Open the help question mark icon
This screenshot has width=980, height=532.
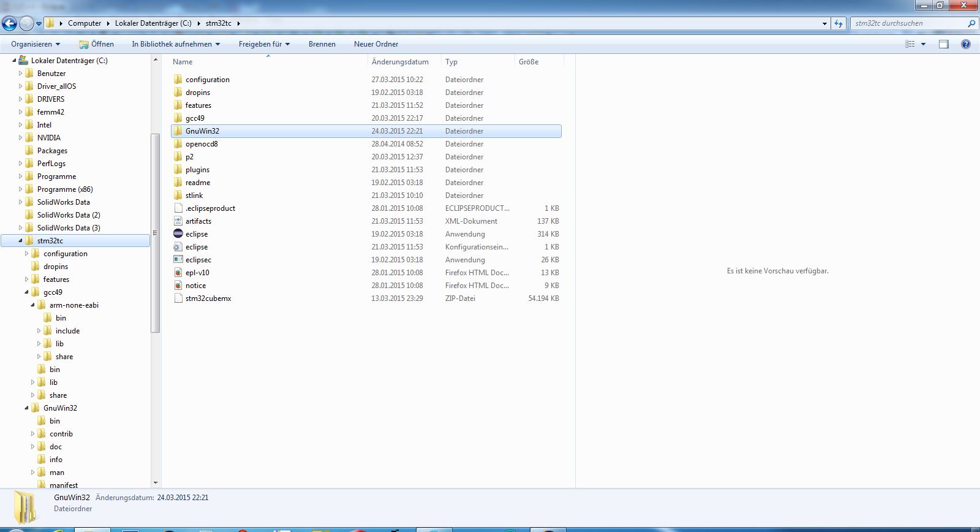(x=966, y=44)
